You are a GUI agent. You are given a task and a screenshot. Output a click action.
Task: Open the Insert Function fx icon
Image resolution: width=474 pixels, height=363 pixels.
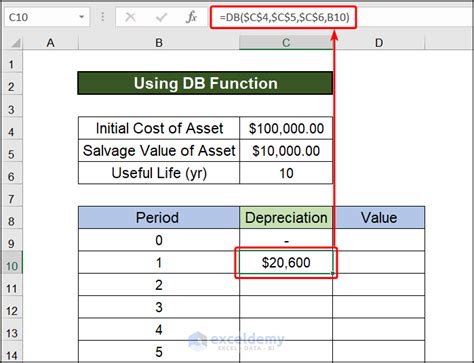coord(191,17)
